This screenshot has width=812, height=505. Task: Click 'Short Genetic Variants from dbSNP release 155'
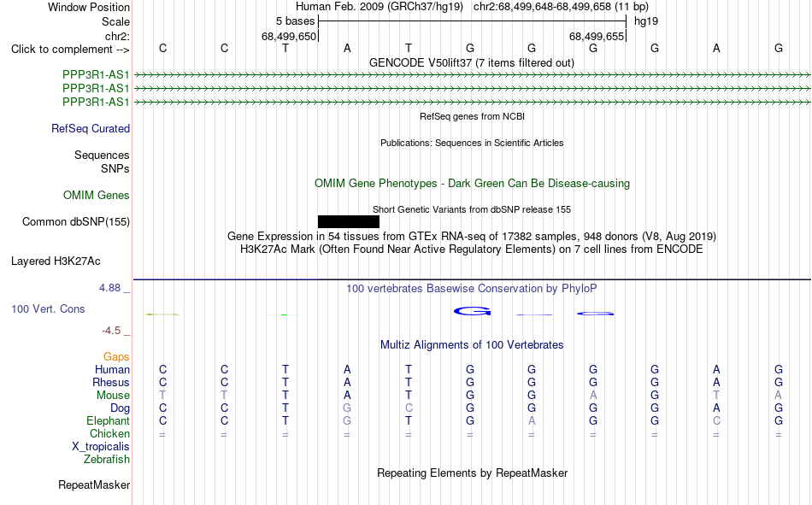(x=472, y=209)
